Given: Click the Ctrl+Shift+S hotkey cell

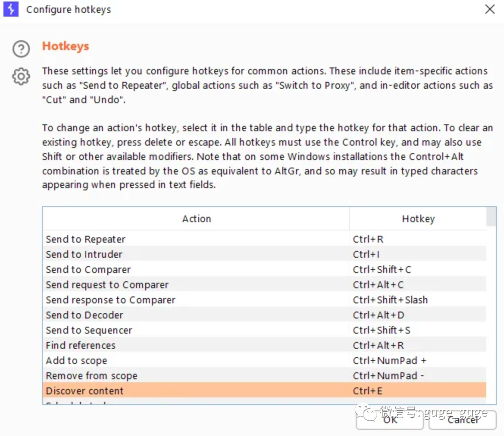Looking at the screenshot, I should click(x=418, y=330).
